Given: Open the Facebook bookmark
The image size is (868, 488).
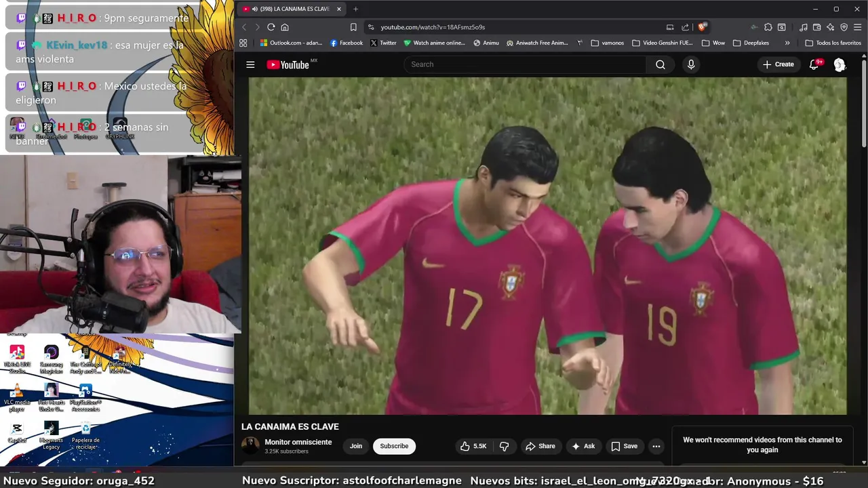Looking at the screenshot, I should pyautogui.click(x=347, y=43).
